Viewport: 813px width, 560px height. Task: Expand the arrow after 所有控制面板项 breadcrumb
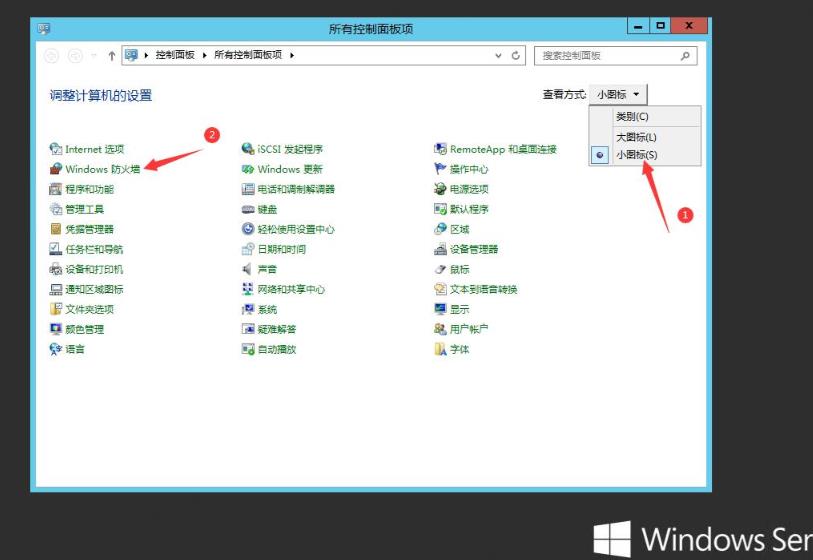292,55
